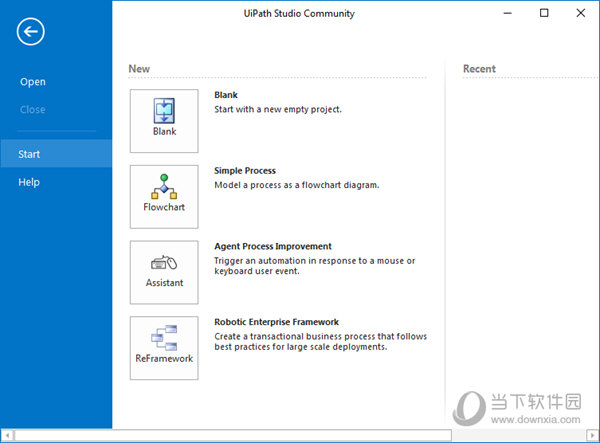The height and width of the screenshot is (443, 600).
Task: Close the UiPath Studio window
Action: [x=580, y=13]
